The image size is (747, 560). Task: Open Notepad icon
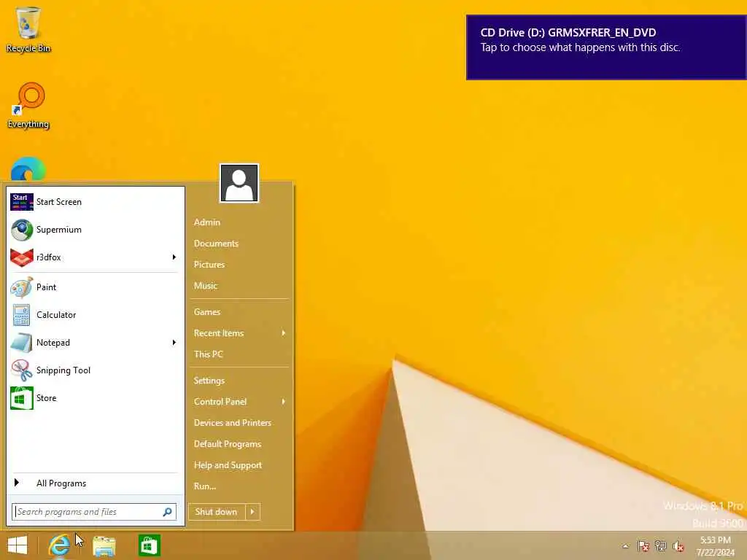[x=21, y=343]
